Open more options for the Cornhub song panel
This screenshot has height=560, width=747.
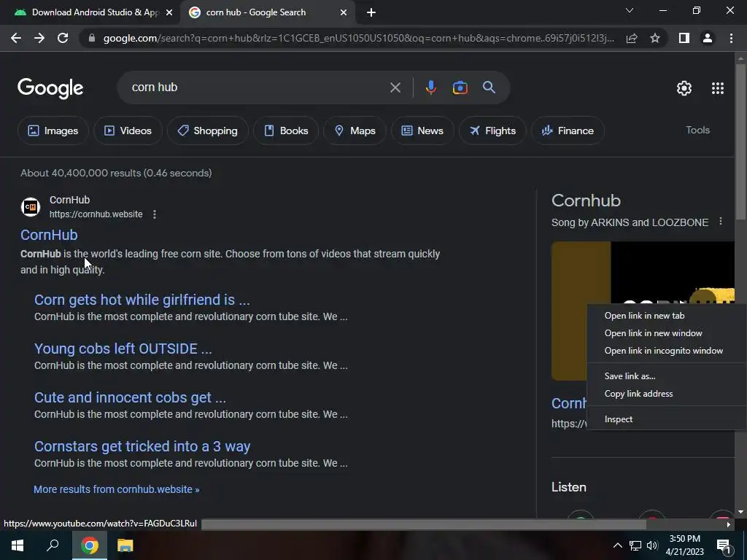(x=720, y=222)
